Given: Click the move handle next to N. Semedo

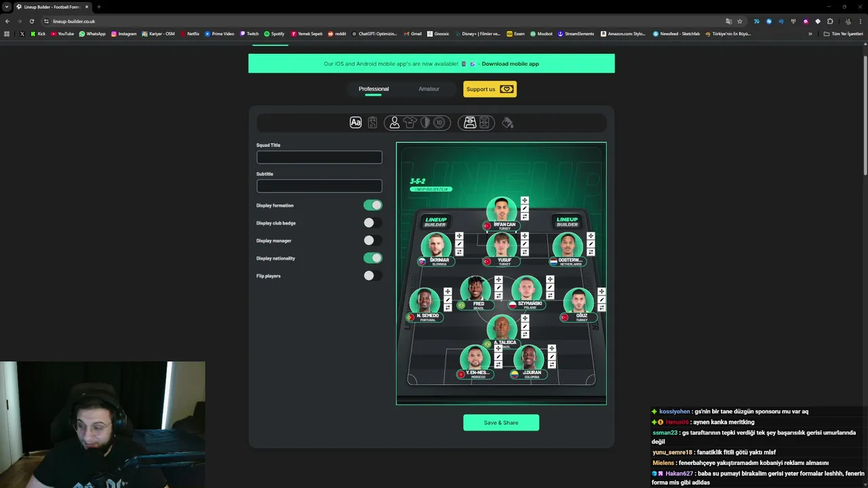Looking at the screenshot, I should coord(448,291).
